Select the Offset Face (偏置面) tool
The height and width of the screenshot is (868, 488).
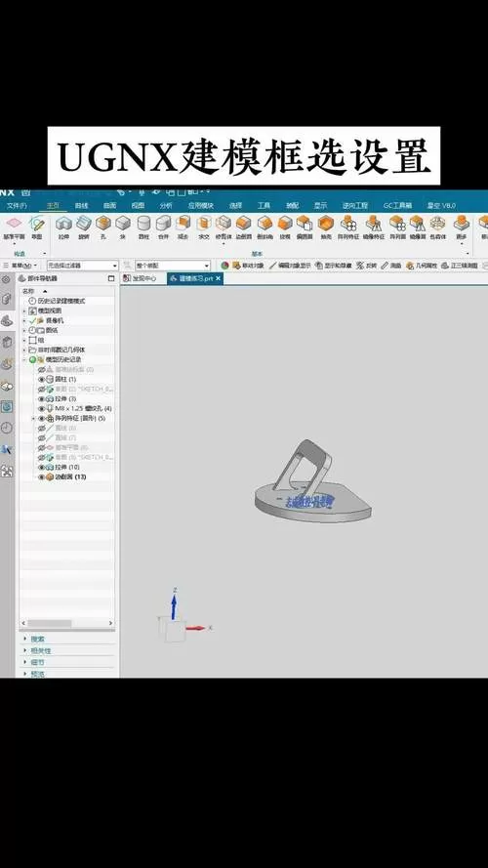point(305,227)
